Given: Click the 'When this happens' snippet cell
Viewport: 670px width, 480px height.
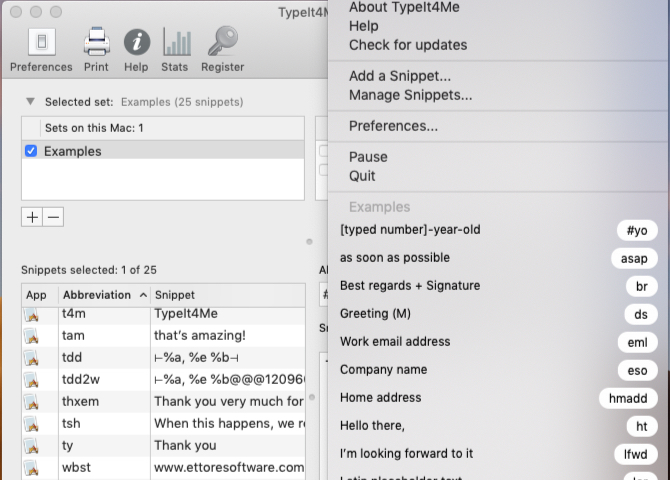Looking at the screenshot, I should 228,423.
